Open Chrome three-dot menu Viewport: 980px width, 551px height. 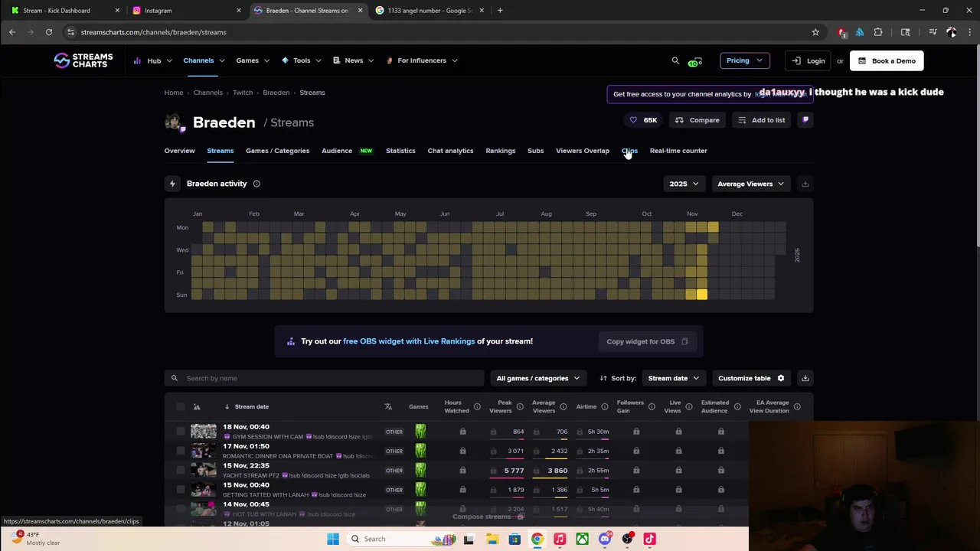point(970,32)
